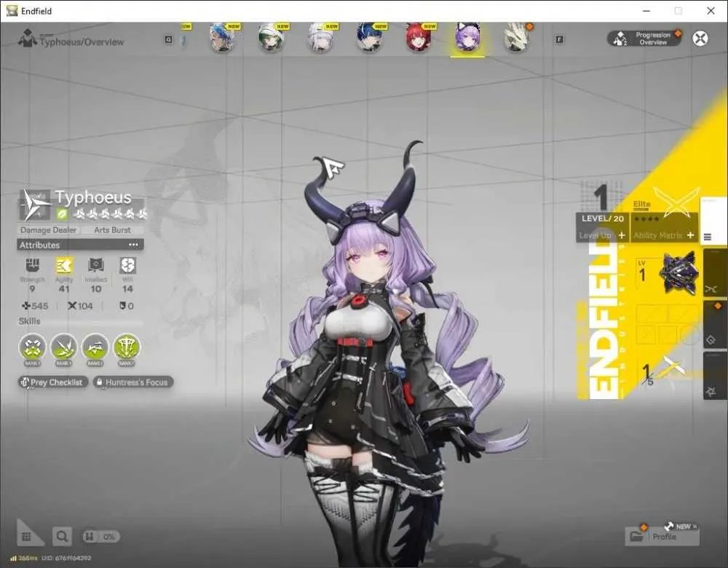Image resolution: width=728 pixels, height=568 pixels.
Task: Go to previous operator with Q key icon
Action: pyautogui.click(x=169, y=40)
